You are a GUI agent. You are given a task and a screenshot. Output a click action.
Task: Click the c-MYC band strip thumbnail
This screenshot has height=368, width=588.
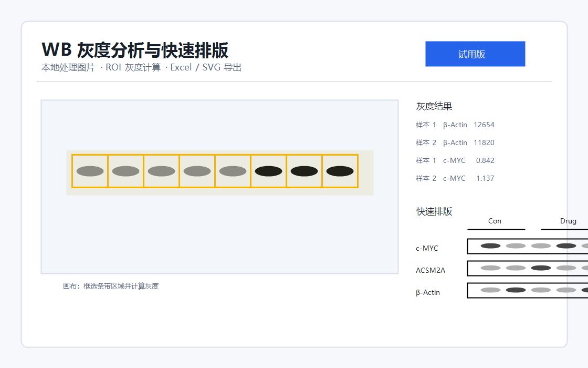[528, 247]
